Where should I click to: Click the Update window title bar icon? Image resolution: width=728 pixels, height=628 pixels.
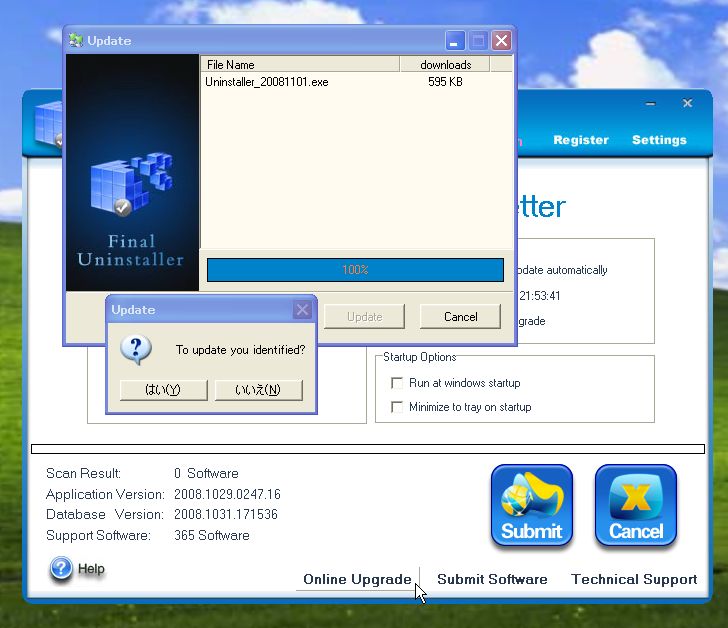tap(76, 40)
